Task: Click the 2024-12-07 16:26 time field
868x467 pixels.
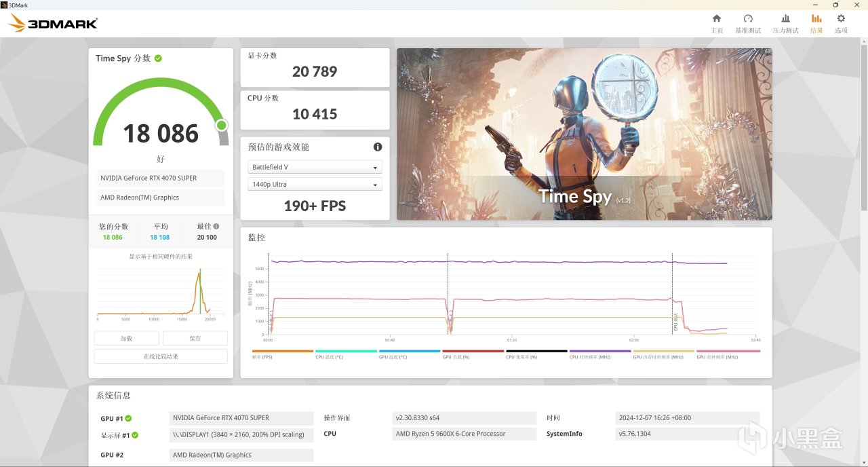Action: click(688, 418)
